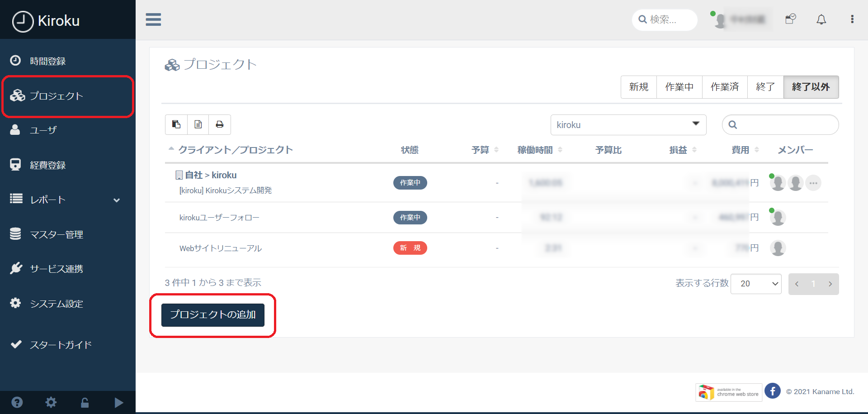868x414 pixels.
Task: Filter projects by 終了 tab
Action: [765, 87]
